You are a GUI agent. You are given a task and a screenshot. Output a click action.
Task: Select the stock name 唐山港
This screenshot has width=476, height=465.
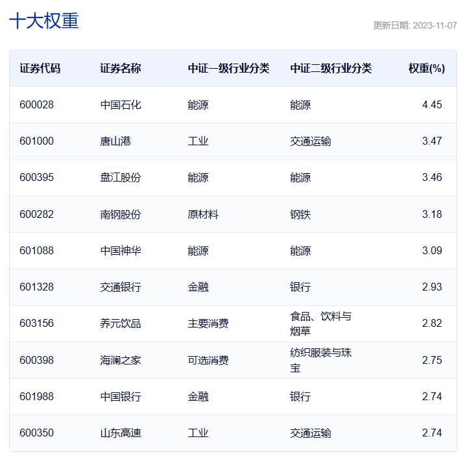115,141
